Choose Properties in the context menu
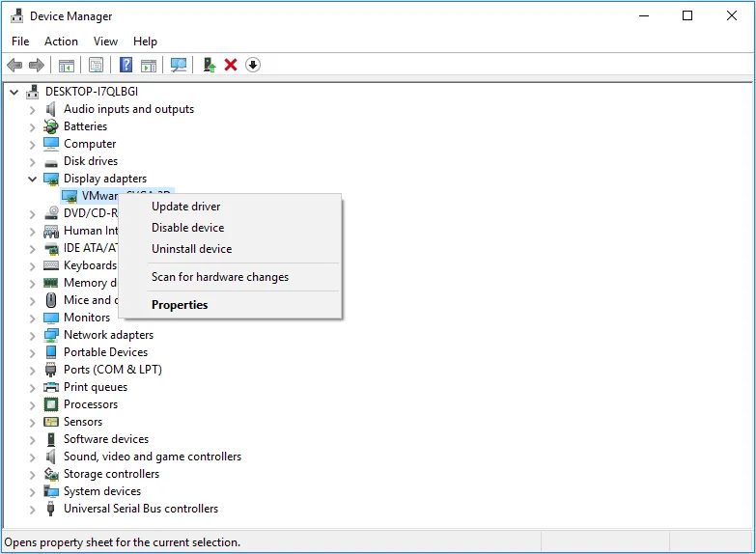The height and width of the screenshot is (554, 756). click(x=231, y=305)
